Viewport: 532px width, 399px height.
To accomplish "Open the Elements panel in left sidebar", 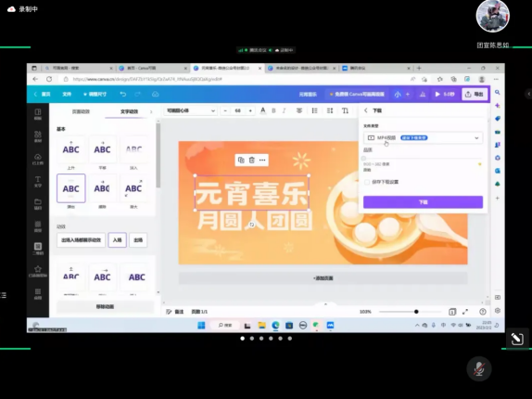I will (x=38, y=136).
